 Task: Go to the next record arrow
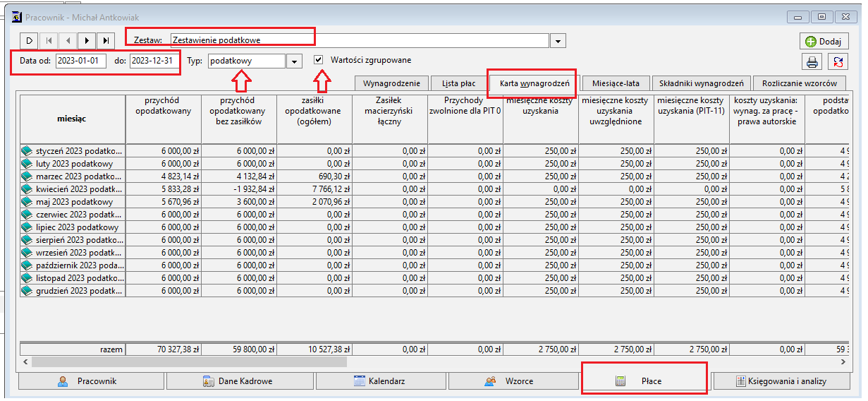point(87,41)
